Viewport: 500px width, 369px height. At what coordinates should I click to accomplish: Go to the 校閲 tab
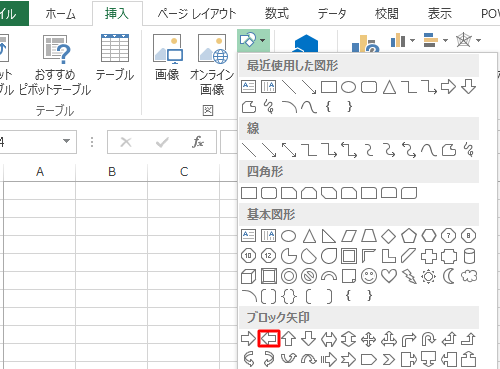click(x=386, y=14)
